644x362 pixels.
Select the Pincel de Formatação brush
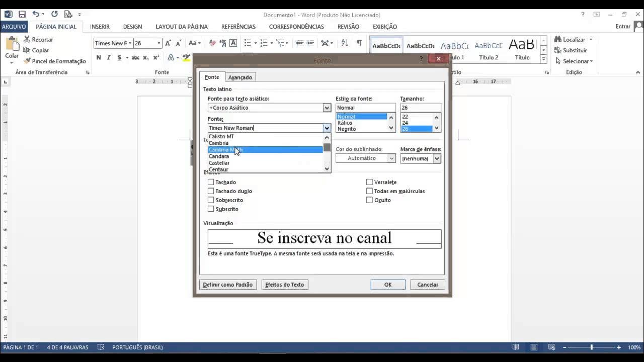pos(27,61)
